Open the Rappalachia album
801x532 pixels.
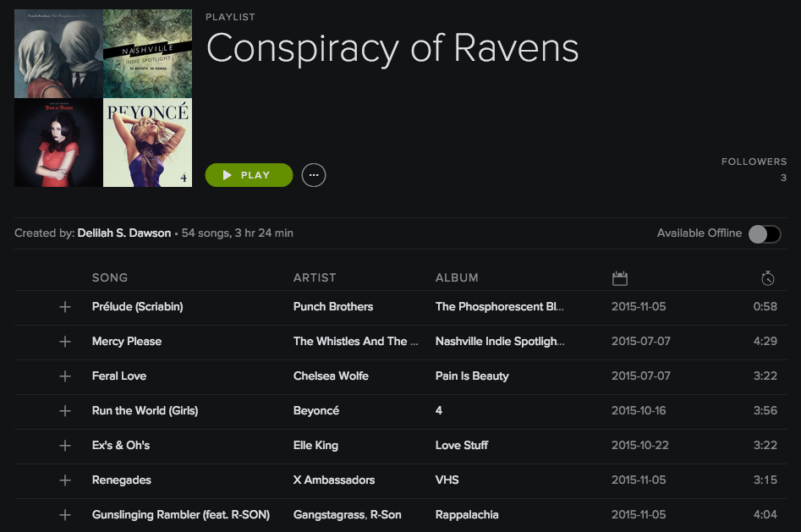click(x=467, y=514)
